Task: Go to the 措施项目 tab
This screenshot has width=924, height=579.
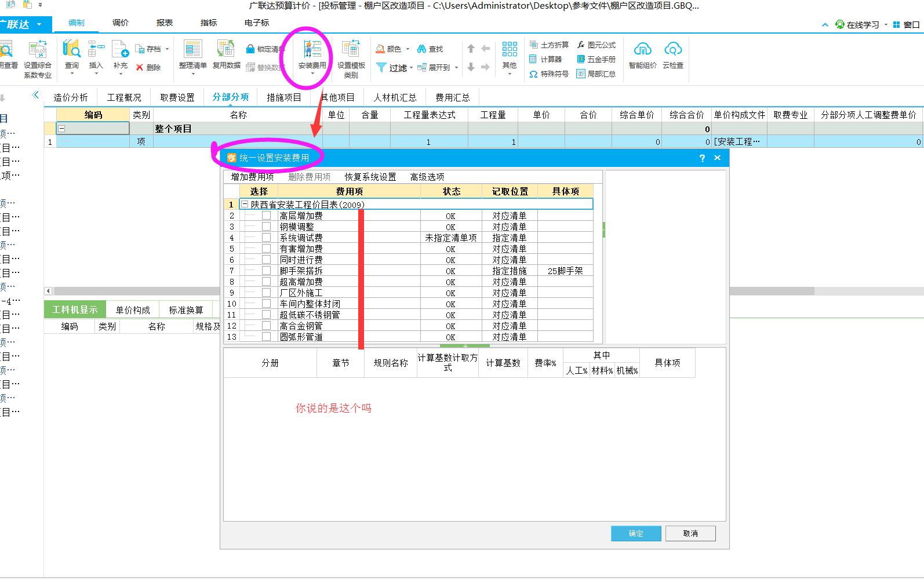Action: [x=284, y=97]
